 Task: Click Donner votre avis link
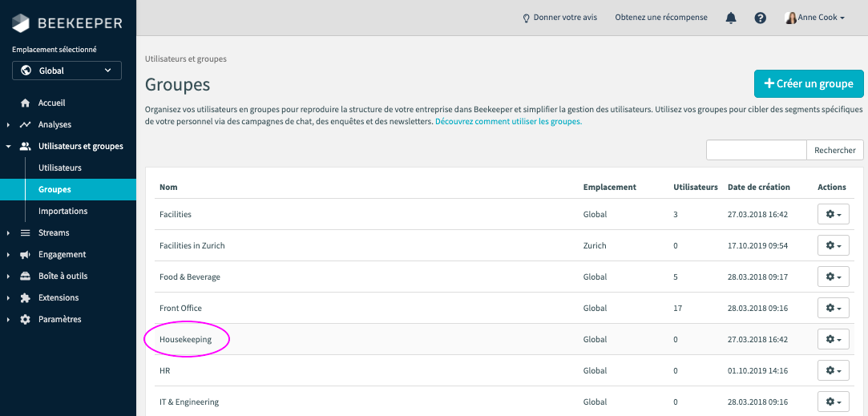[x=565, y=18]
